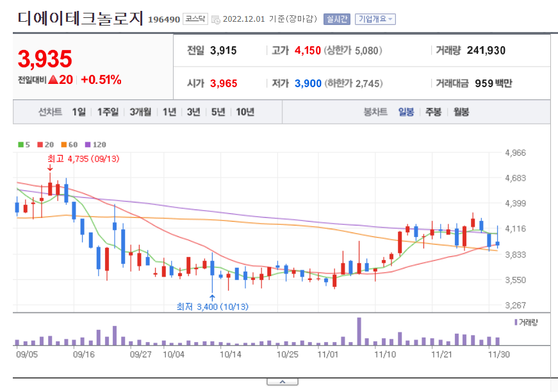The height and width of the screenshot is (392, 558).
Task: Click the tallest volume bar in early November
Action: click(x=359, y=332)
